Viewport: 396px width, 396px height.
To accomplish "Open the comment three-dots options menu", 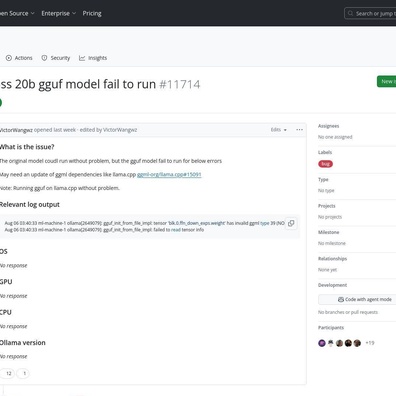I will click(300, 130).
